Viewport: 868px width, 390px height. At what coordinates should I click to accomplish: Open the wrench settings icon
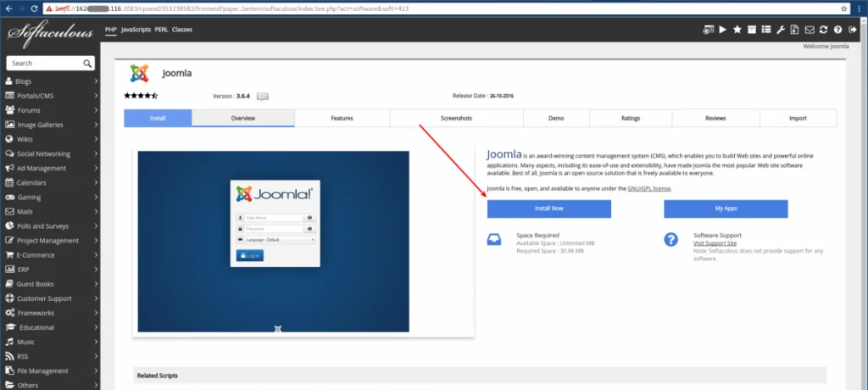click(781, 30)
